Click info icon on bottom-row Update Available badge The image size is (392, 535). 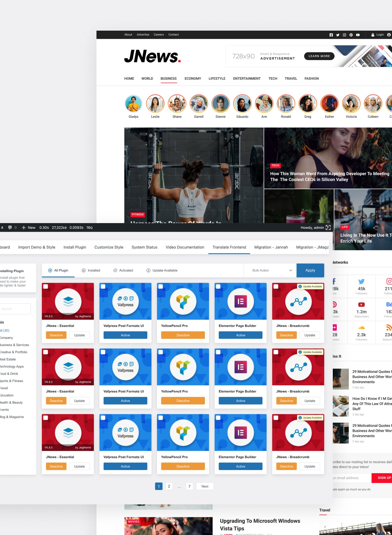pyautogui.click(x=300, y=418)
